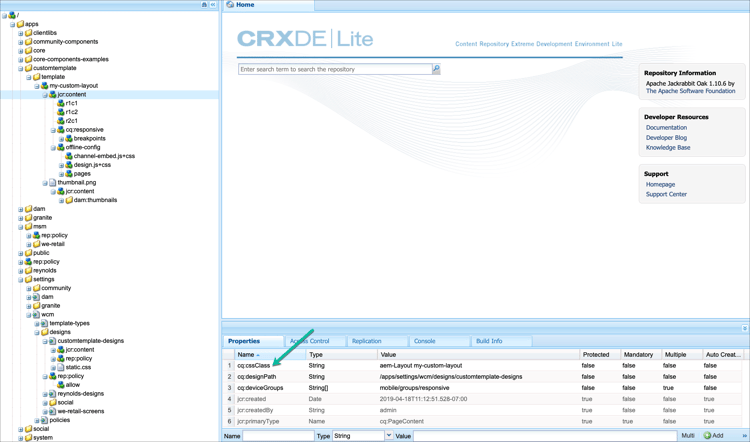
Task: Select the 'aem-Layout my-custom-layout' value cell
Action: point(420,365)
